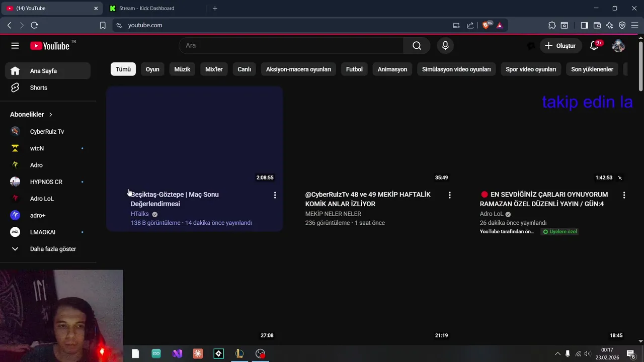Open the MEKİP NELER NELER channel link
This screenshot has width=644, height=362.
(333, 214)
